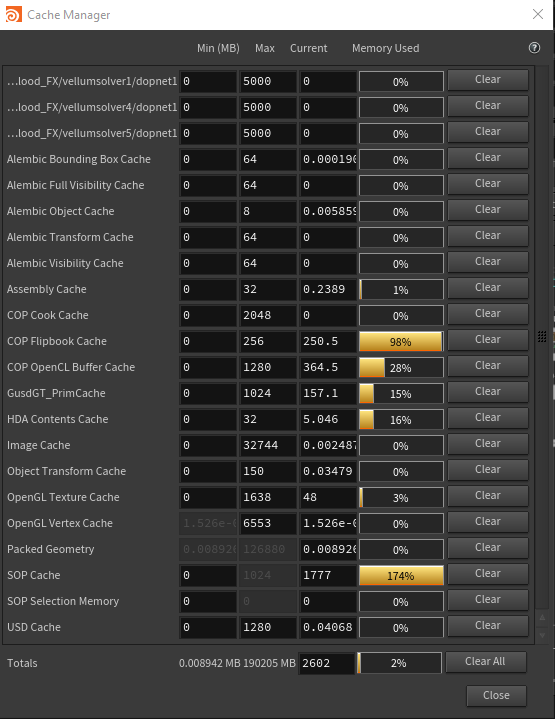
Task: Click scrollbar up arrow of cache list
Action: point(542,617)
